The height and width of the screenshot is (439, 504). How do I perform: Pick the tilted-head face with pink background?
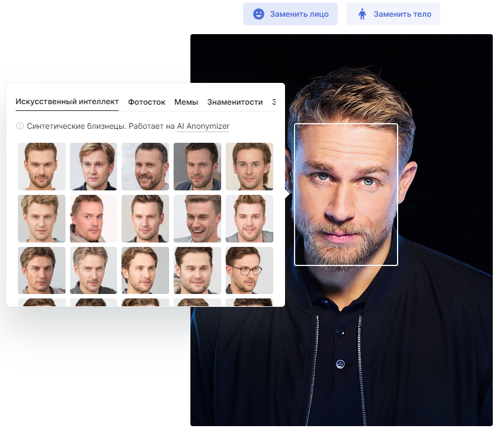click(93, 218)
